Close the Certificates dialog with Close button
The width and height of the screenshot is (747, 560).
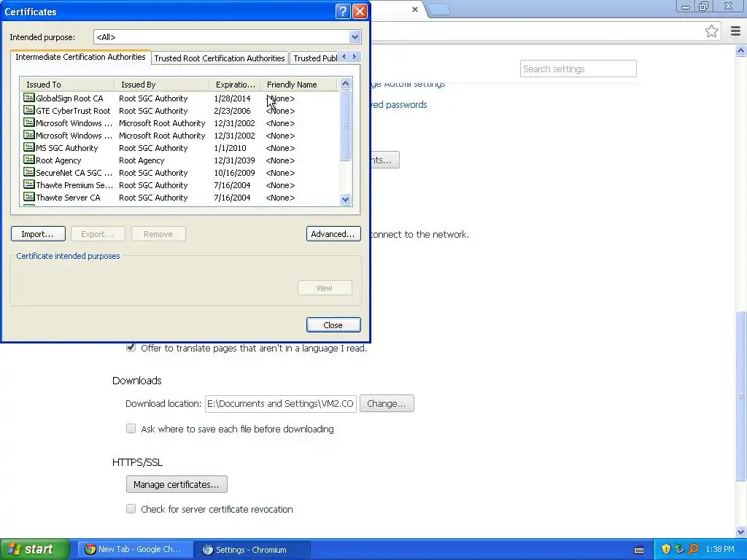333,324
